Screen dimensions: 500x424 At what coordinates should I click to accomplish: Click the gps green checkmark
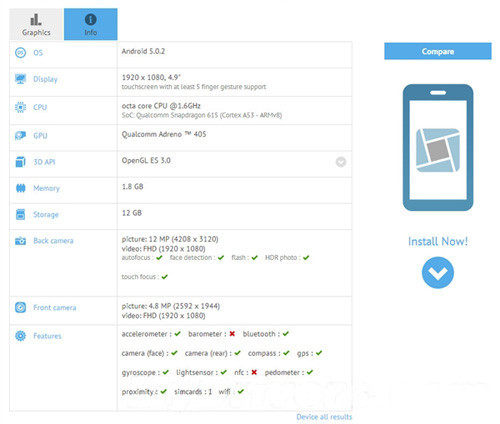tap(319, 353)
